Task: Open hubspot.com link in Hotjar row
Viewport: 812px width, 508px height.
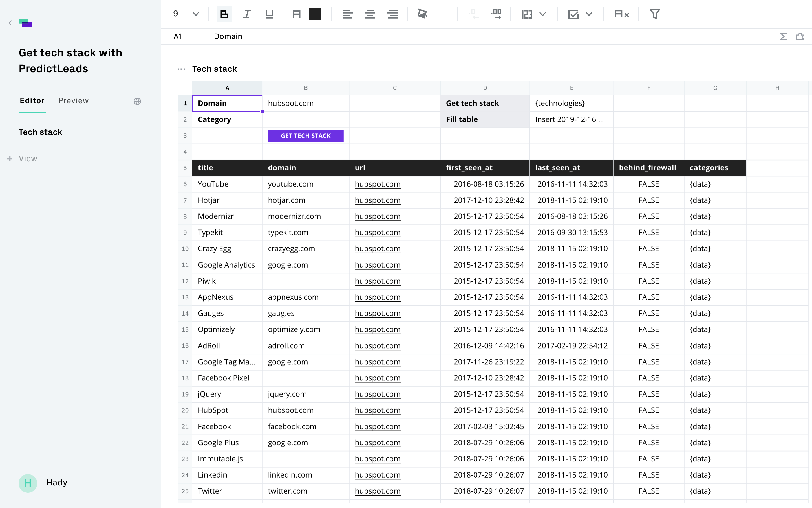Action: point(378,200)
